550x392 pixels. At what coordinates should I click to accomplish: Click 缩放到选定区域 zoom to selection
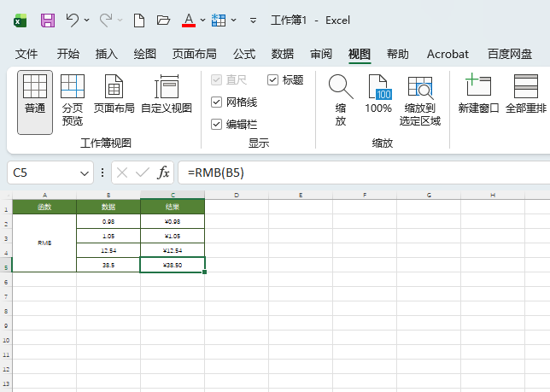tap(420, 101)
